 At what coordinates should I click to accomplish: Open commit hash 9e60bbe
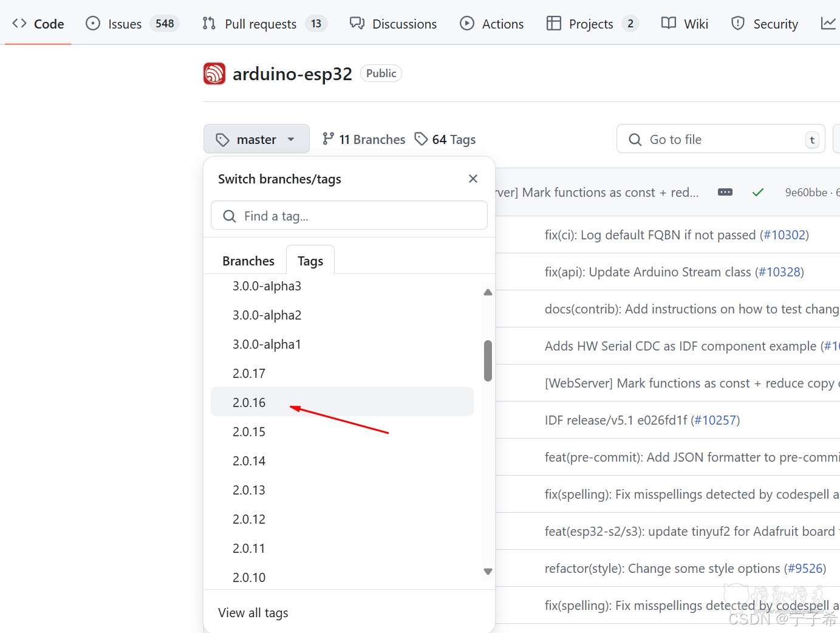(806, 192)
